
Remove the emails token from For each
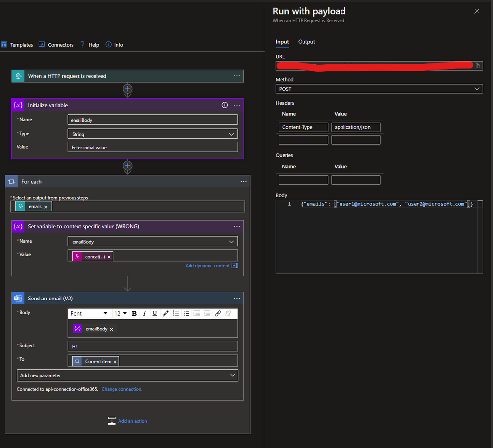coord(46,207)
